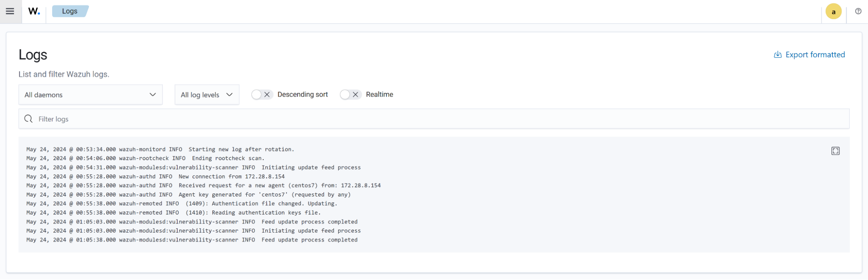Open the All log levels dropdown
This screenshot has height=280, width=868.
[x=207, y=95]
